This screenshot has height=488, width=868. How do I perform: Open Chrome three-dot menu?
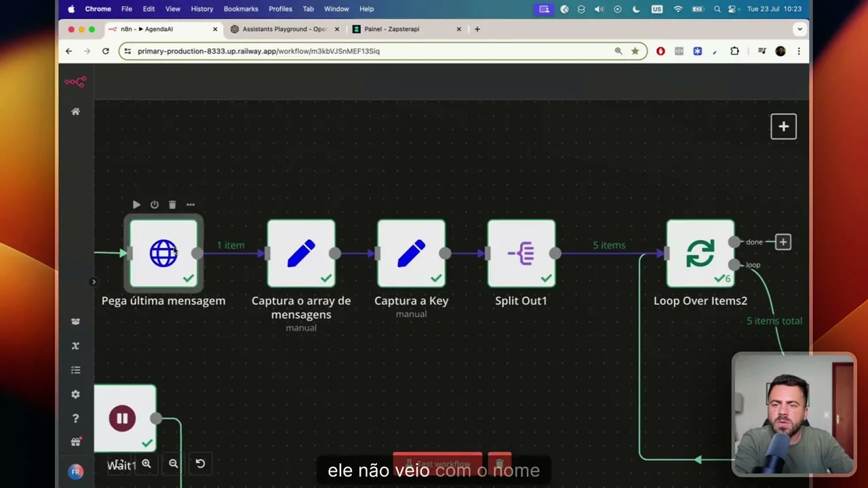(799, 51)
